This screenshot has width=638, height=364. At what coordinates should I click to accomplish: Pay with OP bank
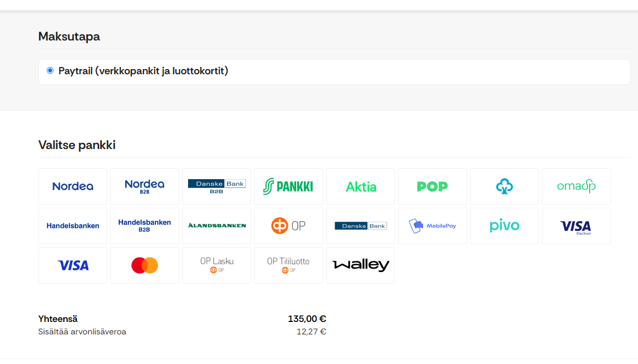[x=288, y=226]
